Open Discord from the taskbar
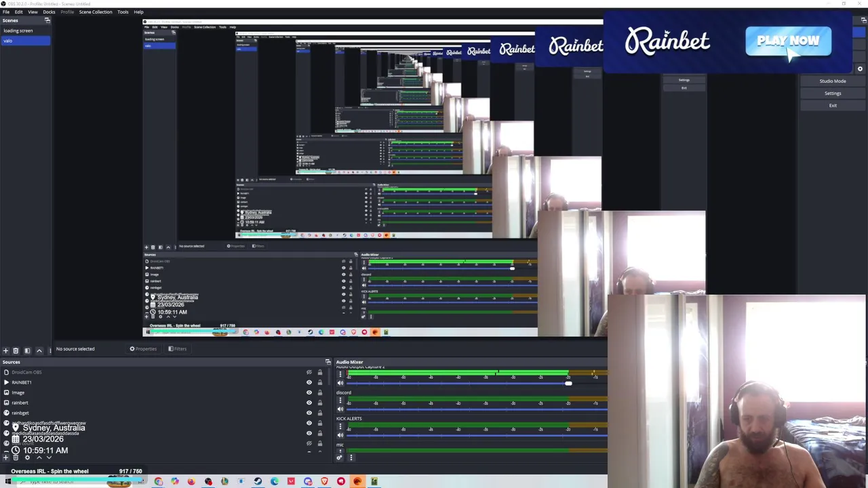The width and height of the screenshot is (868, 488). tap(307, 481)
